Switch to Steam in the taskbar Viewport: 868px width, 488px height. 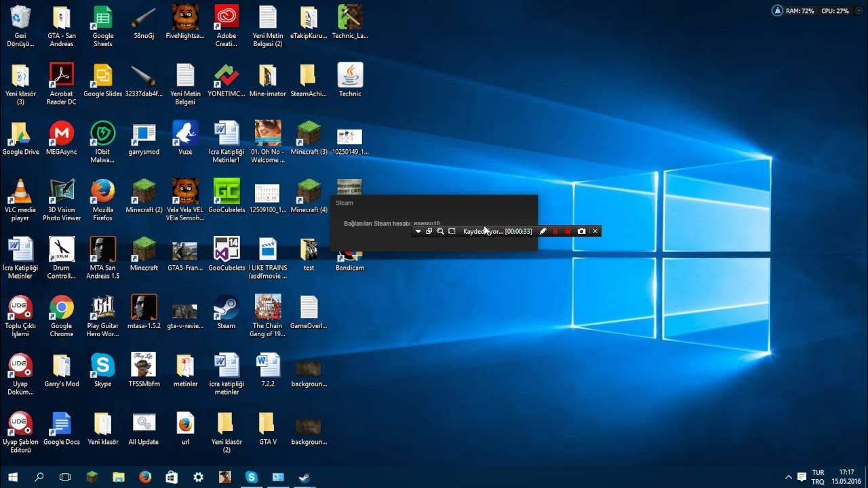click(x=304, y=477)
